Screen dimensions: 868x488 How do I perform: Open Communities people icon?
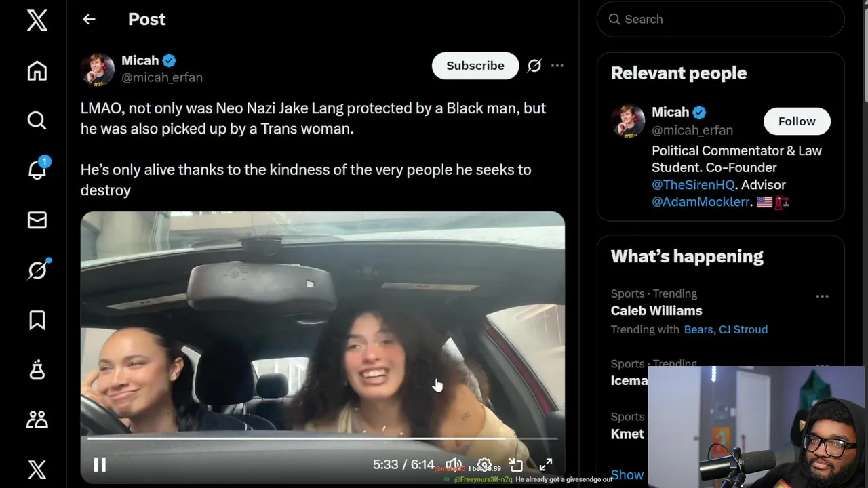(37, 420)
